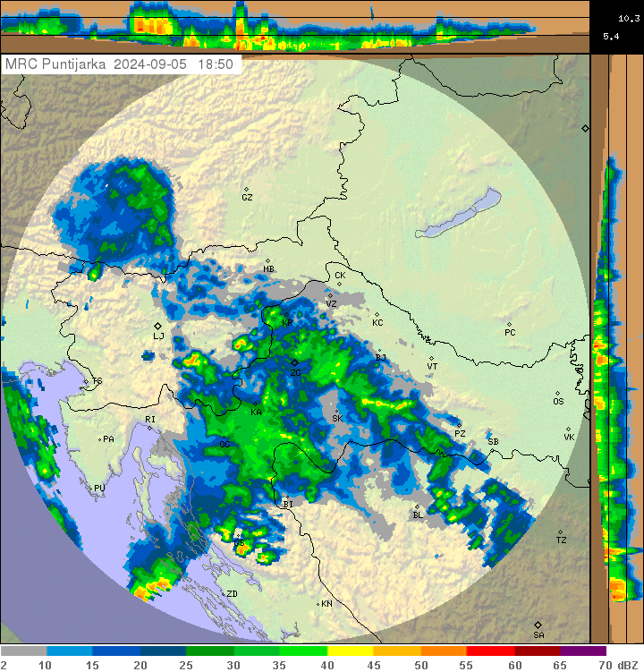Viewport: 644px width, 672px height.
Task: Click the LJ city diamond marker
Action: [158, 327]
